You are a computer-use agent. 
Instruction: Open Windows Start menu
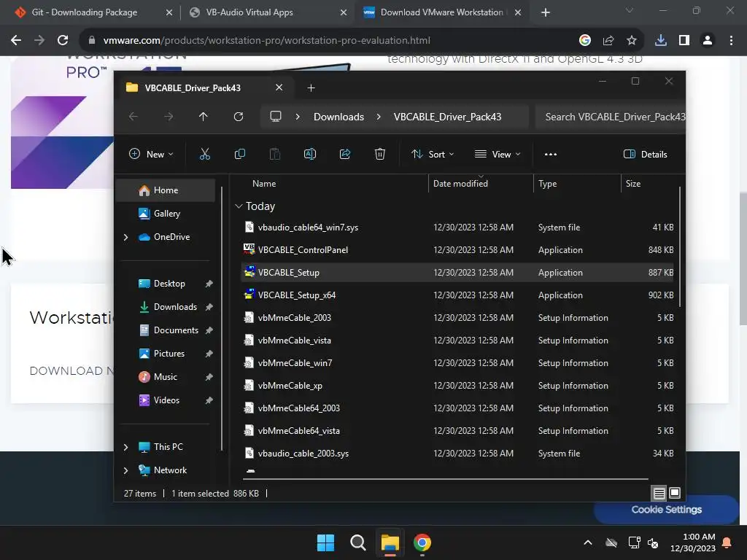326,542
